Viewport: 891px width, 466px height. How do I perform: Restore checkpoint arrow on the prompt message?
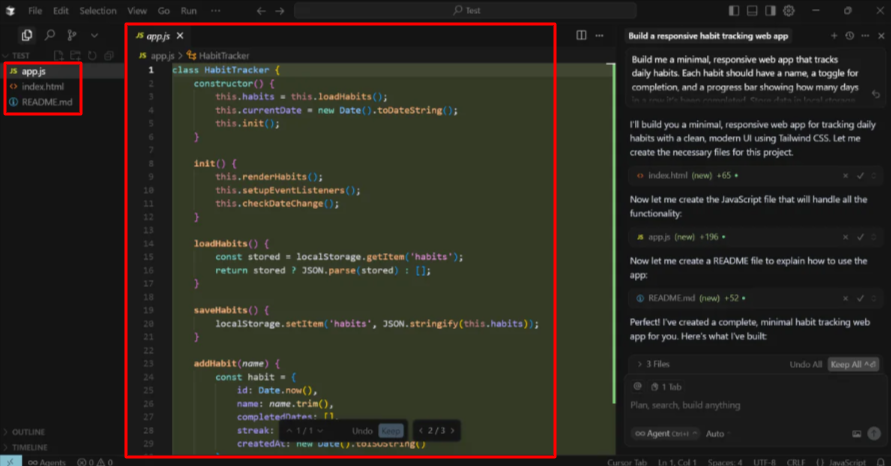click(x=876, y=94)
